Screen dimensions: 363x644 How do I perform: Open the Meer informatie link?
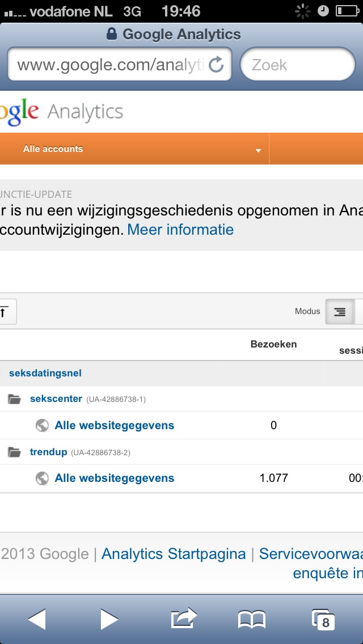[180, 229]
